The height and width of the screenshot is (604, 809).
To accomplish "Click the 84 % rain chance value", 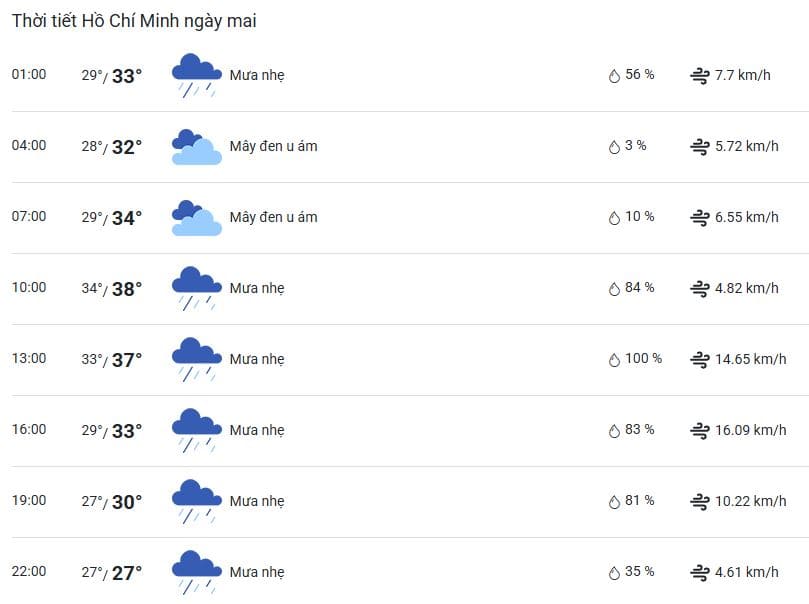I will [x=640, y=287].
